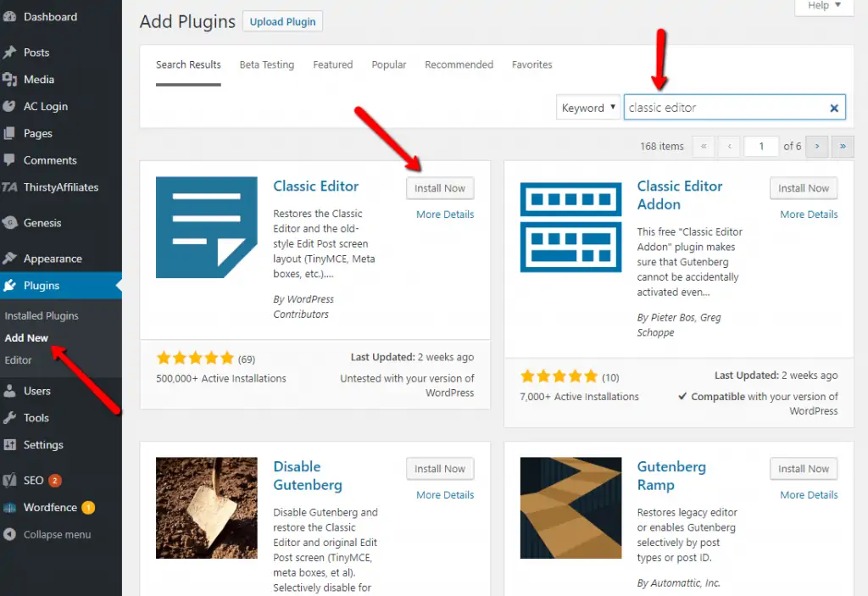Click the Classic Editor plugin thumbnail
The height and width of the screenshot is (596, 868).
point(207,227)
